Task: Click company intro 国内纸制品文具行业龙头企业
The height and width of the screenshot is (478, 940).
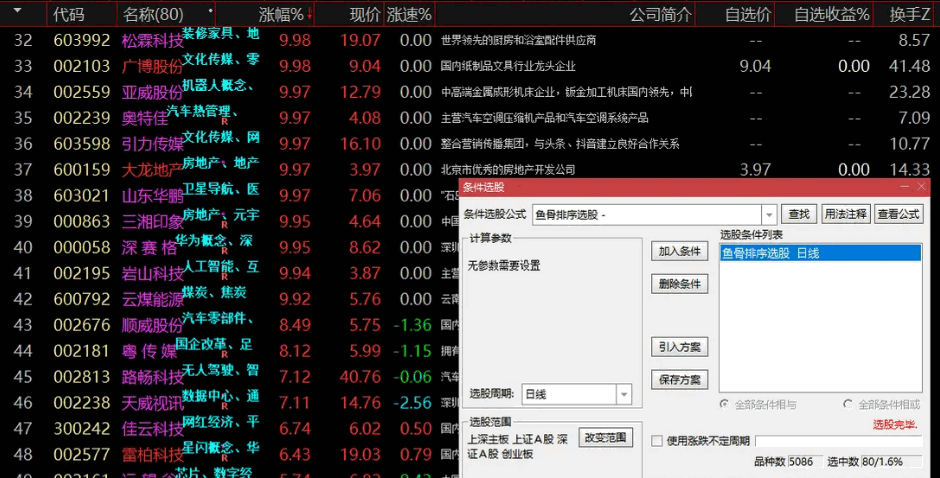Action: [508, 66]
